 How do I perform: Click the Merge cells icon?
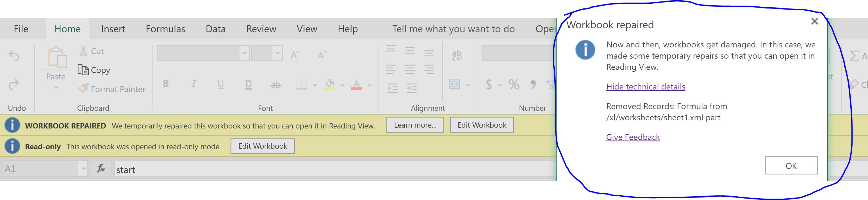(455, 84)
